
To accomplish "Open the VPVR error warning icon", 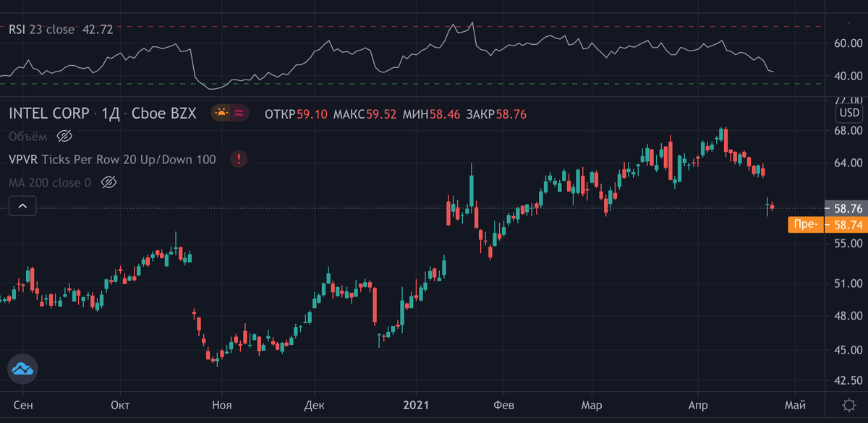I will point(238,159).
